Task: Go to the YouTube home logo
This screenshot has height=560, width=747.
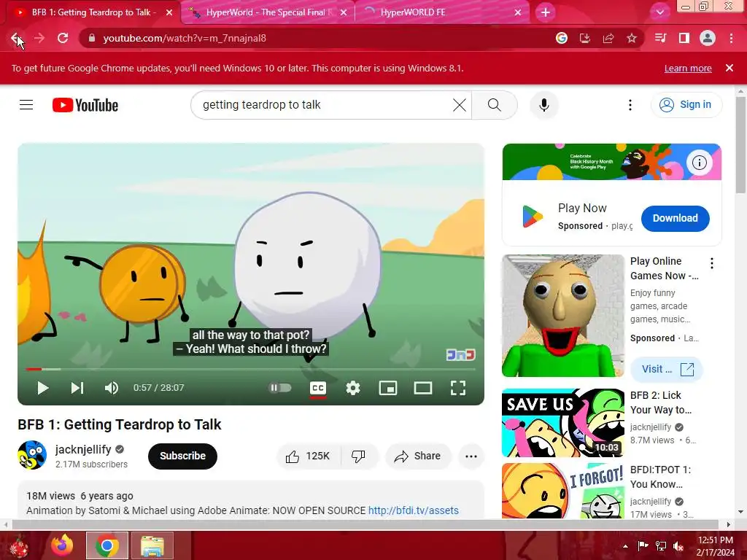Action: pos(85,105)
